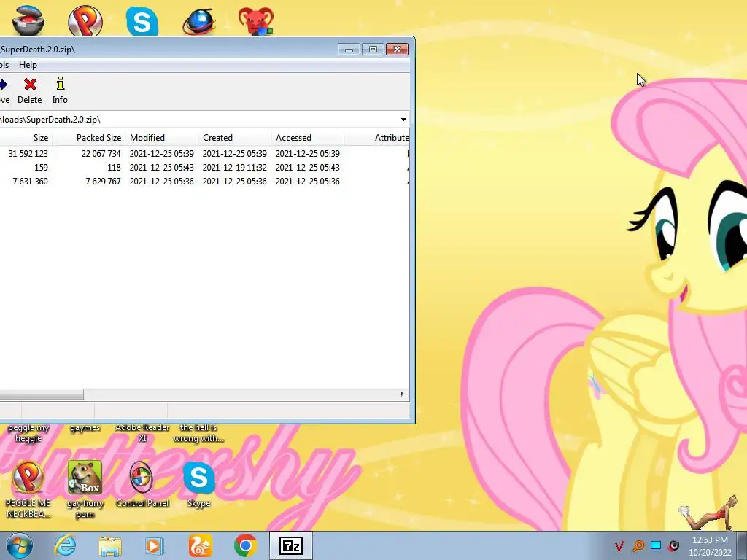Open the Help menu

click(x=28, y=65)
